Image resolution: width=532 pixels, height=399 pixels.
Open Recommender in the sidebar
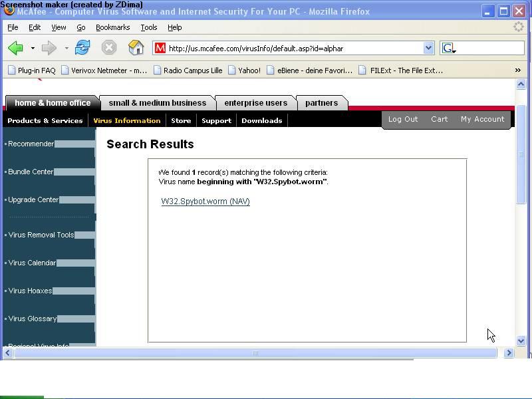[31, 144]
